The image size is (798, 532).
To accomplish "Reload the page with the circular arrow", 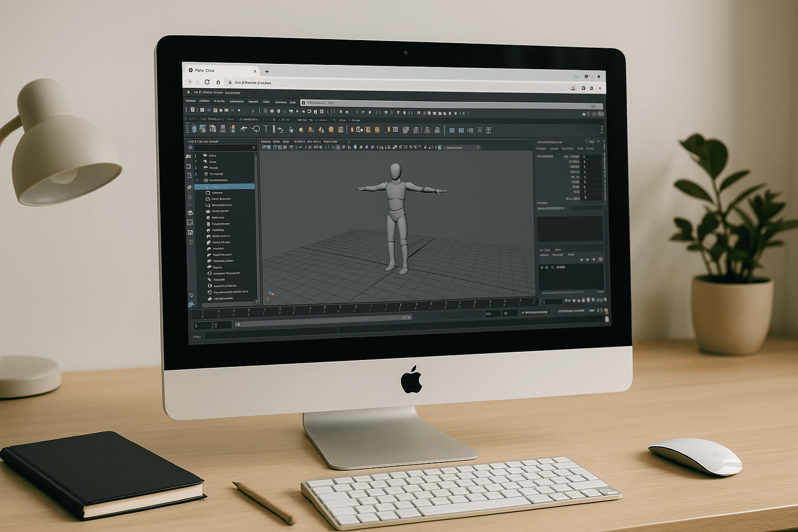I will point(207,82).
